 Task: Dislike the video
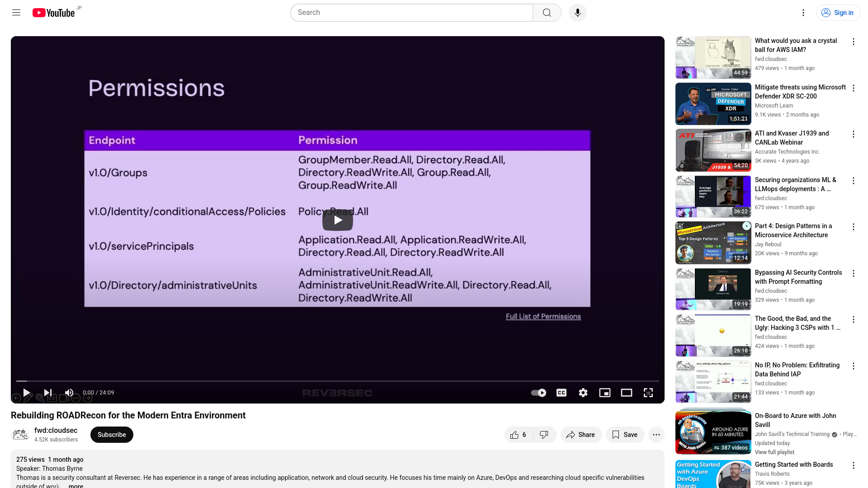coord(544,435)
